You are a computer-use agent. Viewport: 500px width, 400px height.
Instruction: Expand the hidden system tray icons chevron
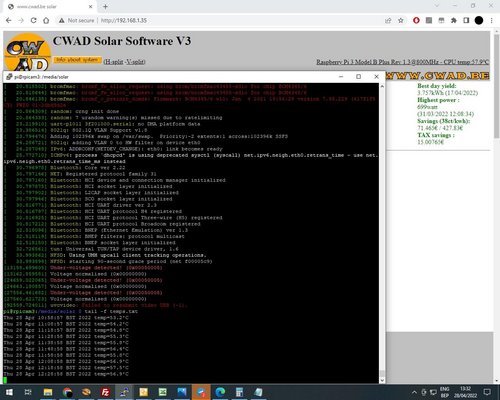click(414, 392)
